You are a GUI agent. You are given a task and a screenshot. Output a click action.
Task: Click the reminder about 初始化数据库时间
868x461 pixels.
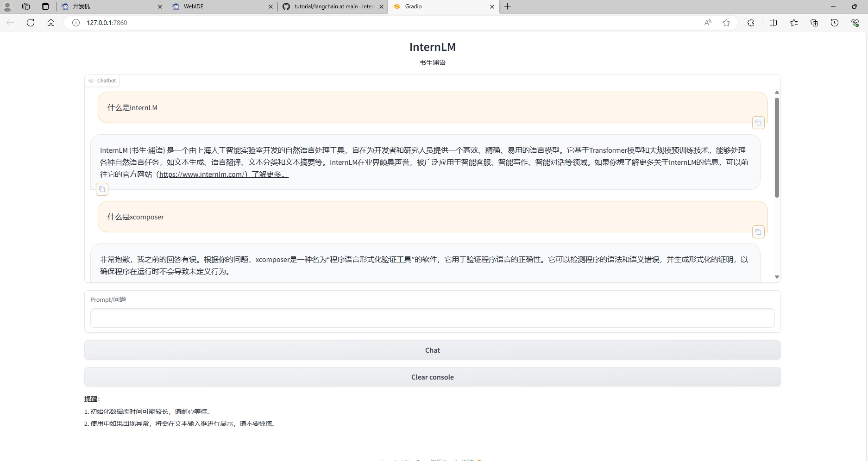coord(149,411)
